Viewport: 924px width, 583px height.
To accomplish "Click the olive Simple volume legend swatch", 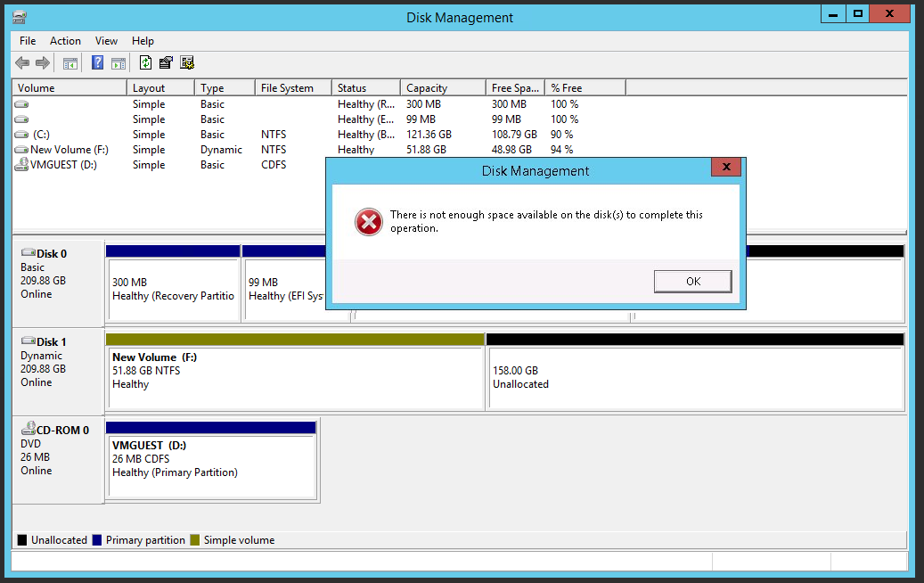I will (195, 540).
